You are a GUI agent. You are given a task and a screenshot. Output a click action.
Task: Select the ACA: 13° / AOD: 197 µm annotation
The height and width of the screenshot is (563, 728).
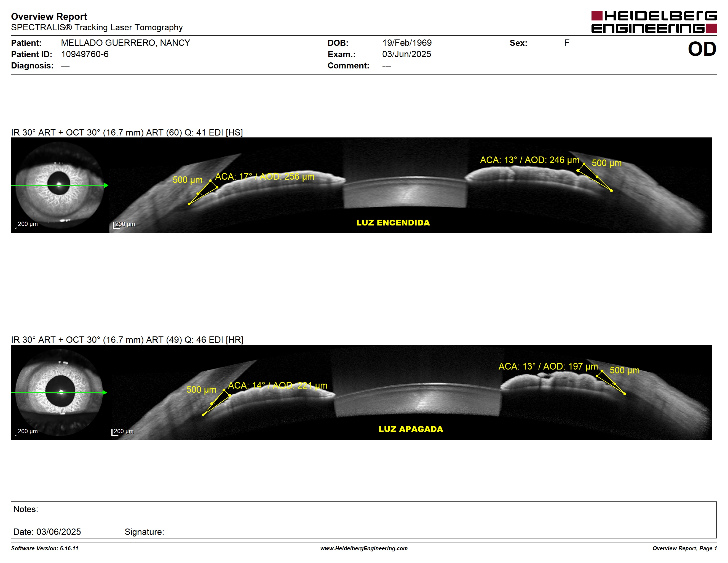point(548,367)
